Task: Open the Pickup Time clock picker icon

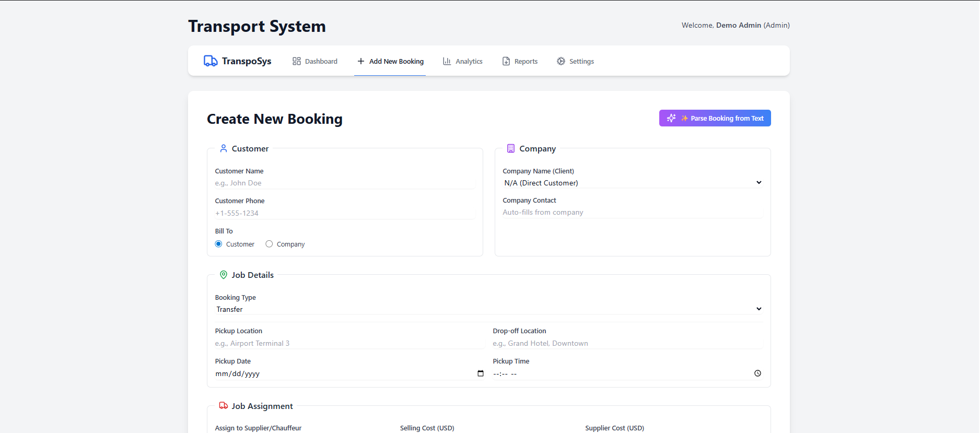Action: (758, 373)
